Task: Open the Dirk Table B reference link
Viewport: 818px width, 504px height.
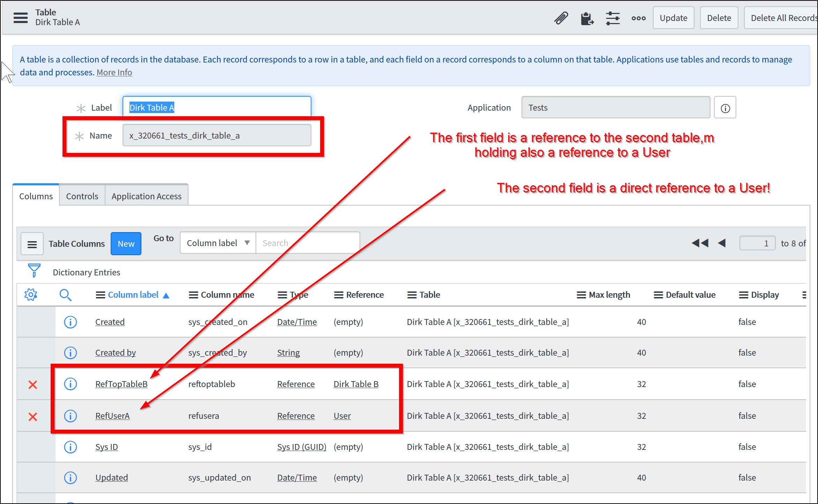Action: pyautogui.click(x=356, y=384)
